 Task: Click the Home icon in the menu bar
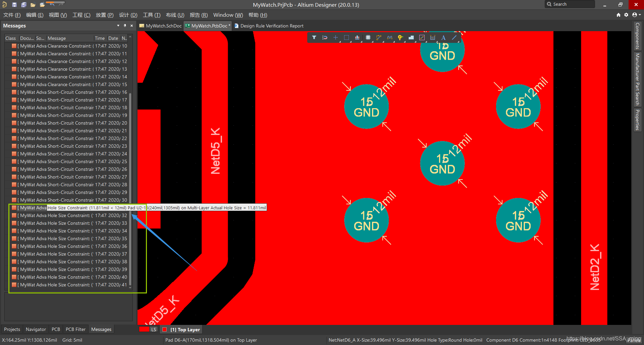pyautogui.click(x=619, y=15)
